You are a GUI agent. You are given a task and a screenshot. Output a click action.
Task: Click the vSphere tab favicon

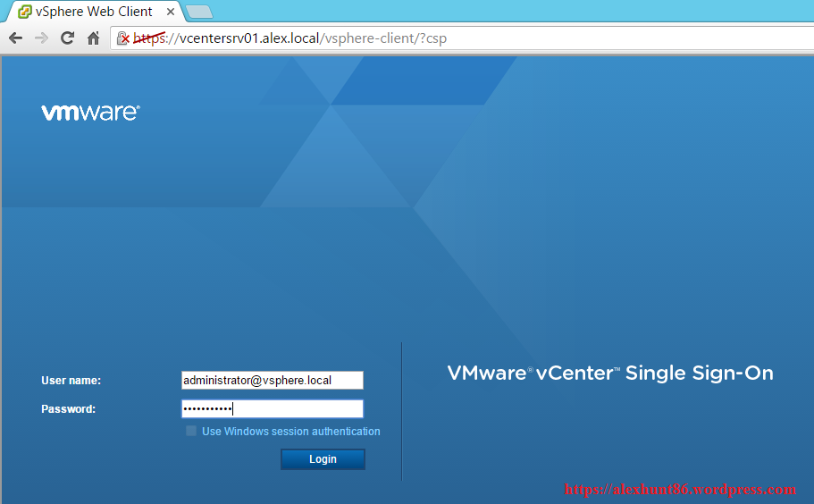click(x=24, y=12)
